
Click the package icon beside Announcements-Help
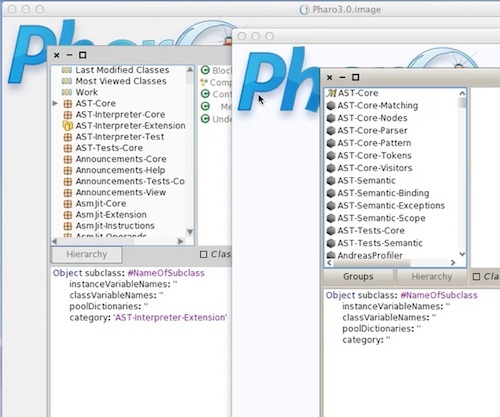(x=68, y=170)
